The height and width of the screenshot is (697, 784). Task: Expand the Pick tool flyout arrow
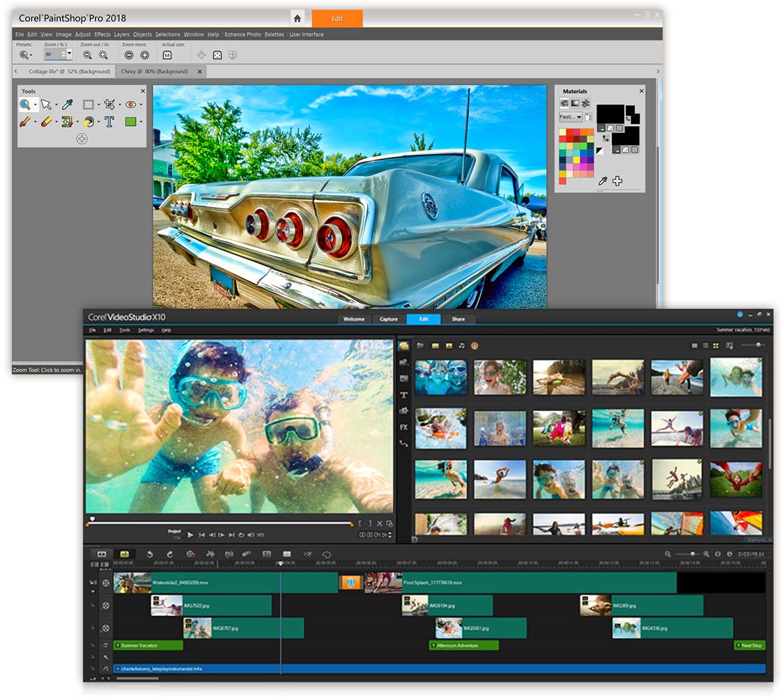pyautogui.click(x=56, y=104)
